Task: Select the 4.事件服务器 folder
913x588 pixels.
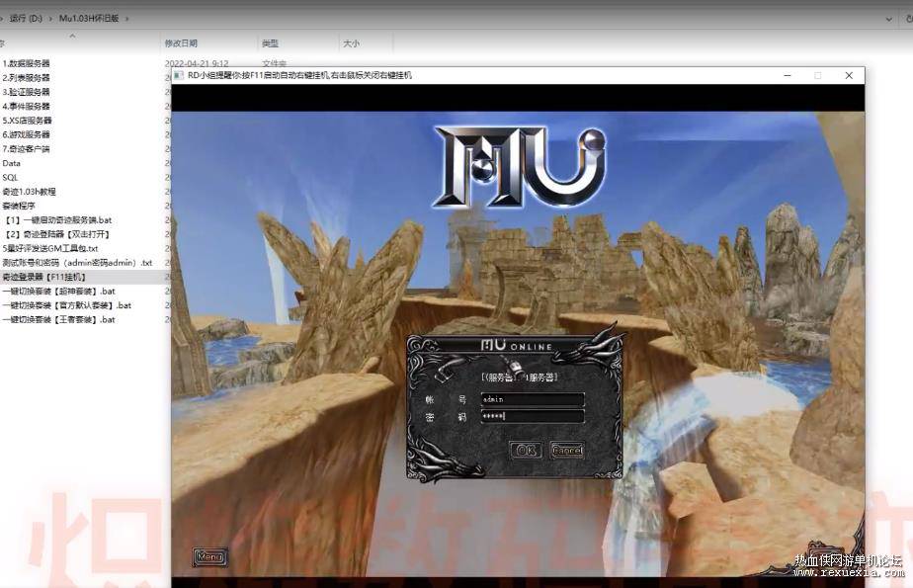Action: tap(27, 106)
